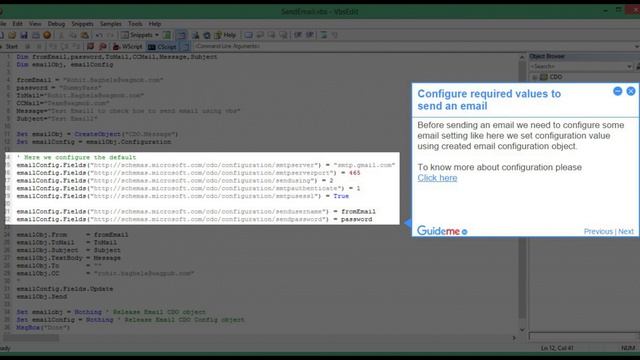Select WScript as the script host
640x360 pixels.
[x=128, y=47]
